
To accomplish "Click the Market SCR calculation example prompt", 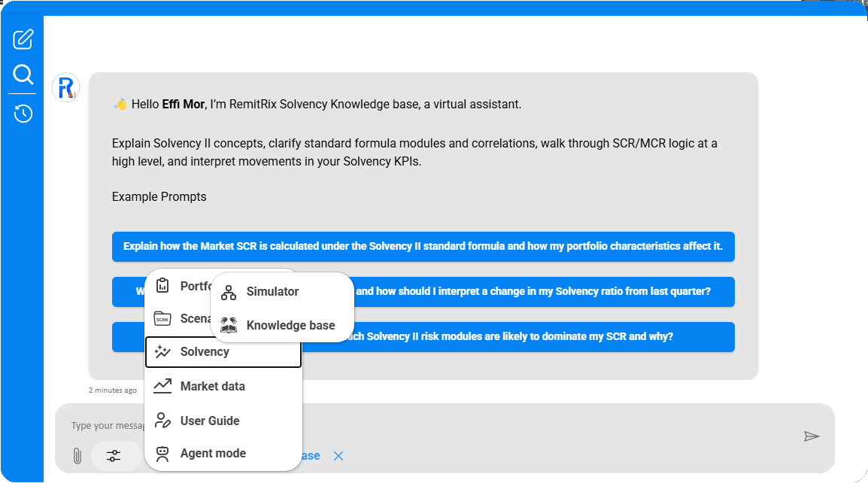I will [423, 247].
